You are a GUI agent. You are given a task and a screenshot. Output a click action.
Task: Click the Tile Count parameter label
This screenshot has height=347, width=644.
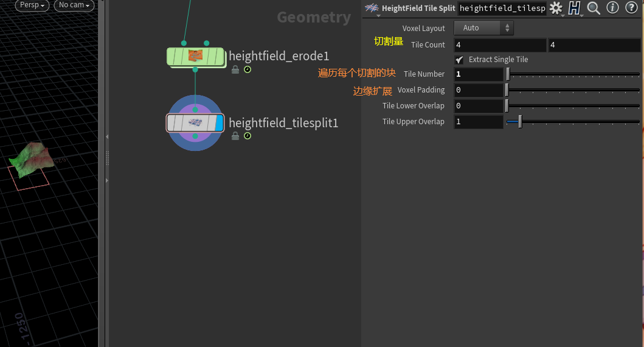tap(428, 45)
